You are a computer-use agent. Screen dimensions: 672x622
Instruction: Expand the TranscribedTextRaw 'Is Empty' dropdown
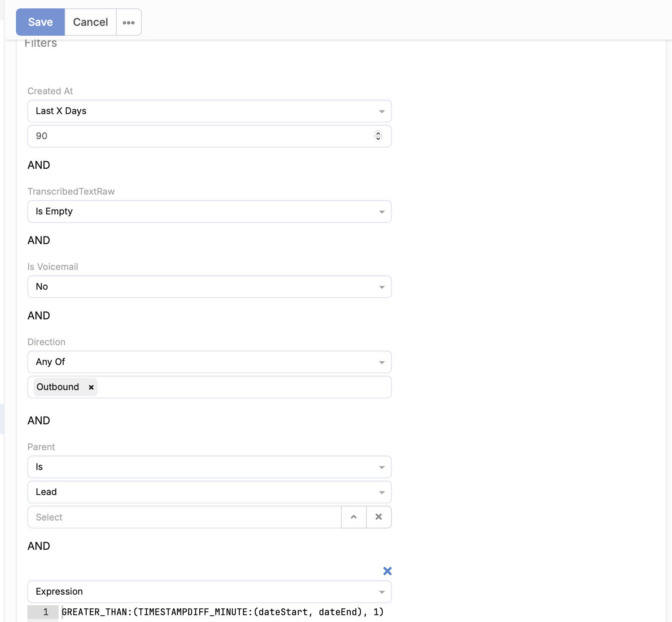click(x=209, y=211)
